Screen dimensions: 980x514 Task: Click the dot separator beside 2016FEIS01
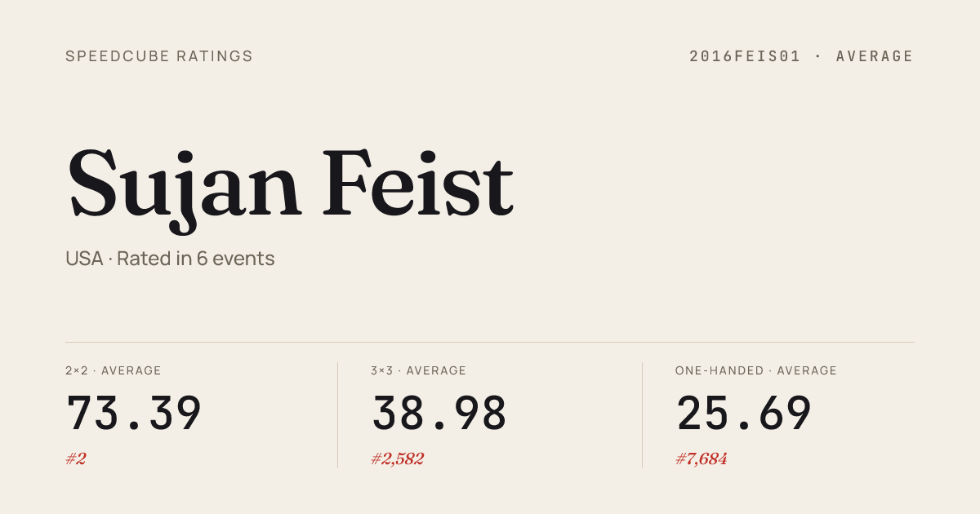coord(818,56)
